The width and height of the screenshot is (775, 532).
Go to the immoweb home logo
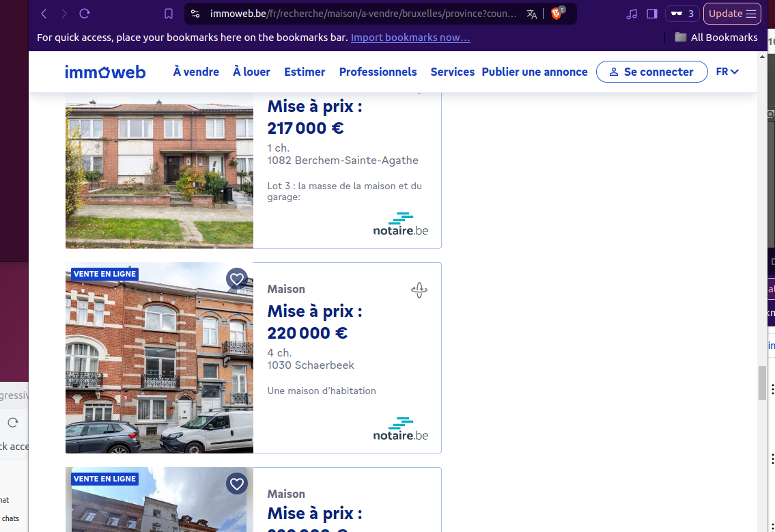tap(105, 72)
